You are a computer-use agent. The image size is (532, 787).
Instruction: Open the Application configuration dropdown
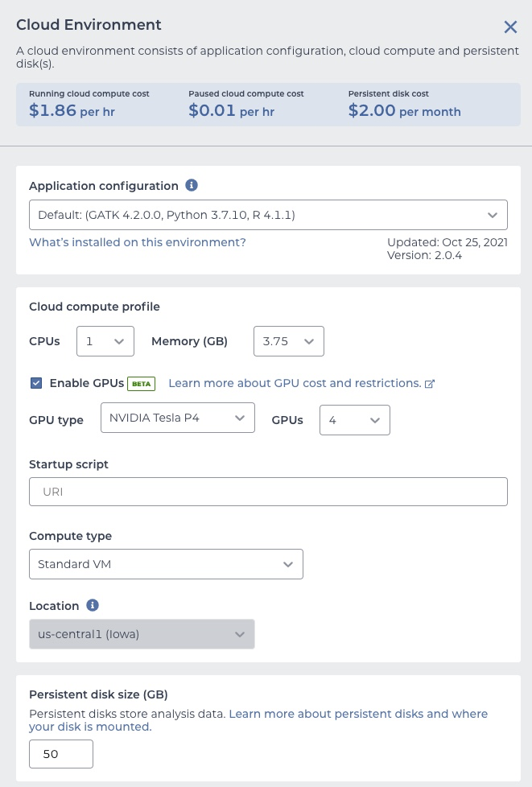click(268, 215)
